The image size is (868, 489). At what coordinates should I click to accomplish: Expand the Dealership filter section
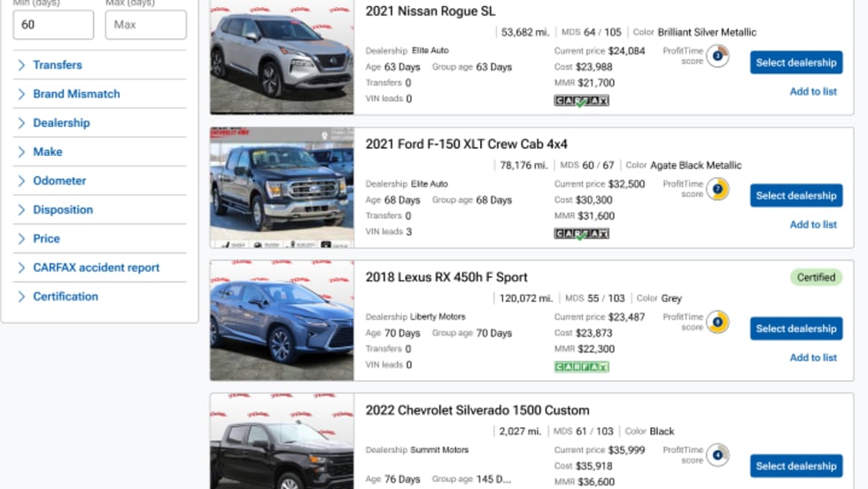[61, 123]
